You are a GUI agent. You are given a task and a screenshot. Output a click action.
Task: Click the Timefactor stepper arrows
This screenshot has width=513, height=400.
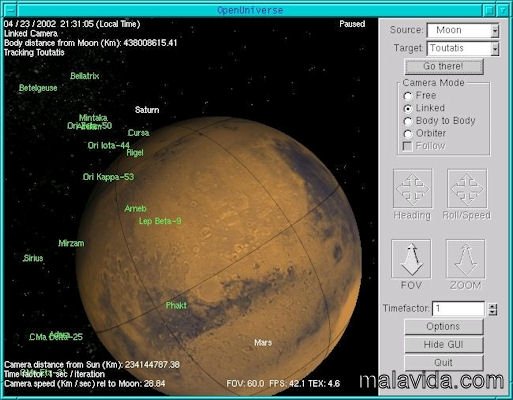coord(493,309)
